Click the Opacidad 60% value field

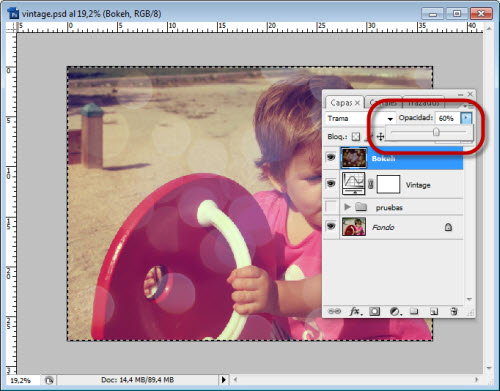click(447, 118)
